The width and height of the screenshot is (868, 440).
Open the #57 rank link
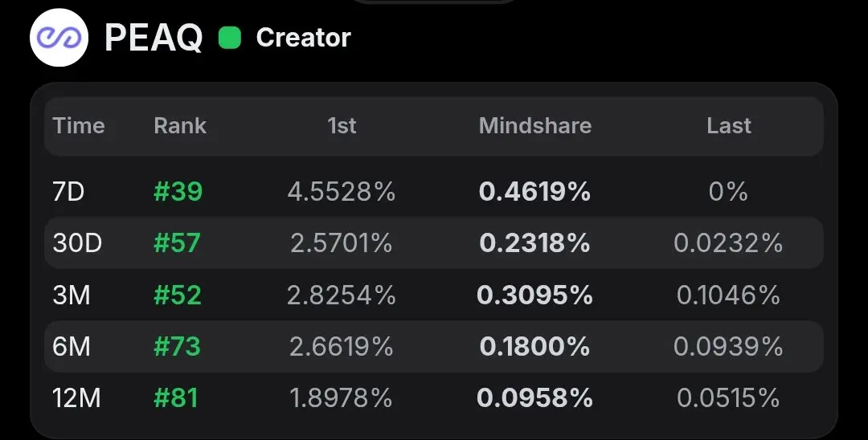177,243
